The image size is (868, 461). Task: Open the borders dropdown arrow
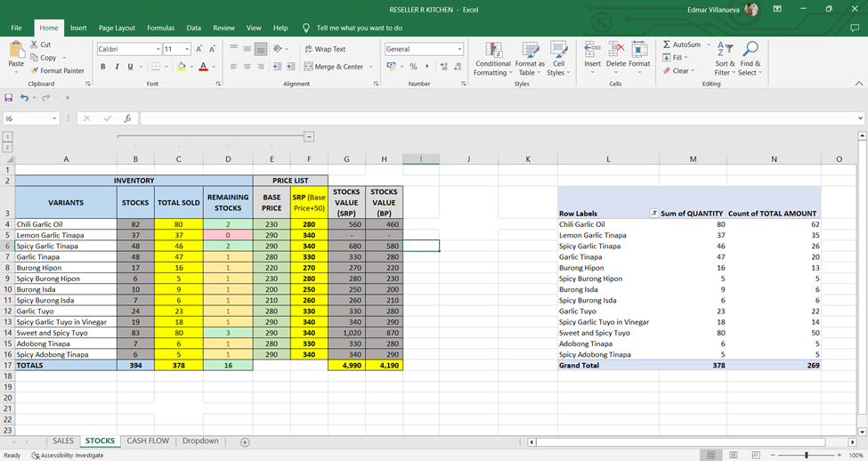[166, 67]
